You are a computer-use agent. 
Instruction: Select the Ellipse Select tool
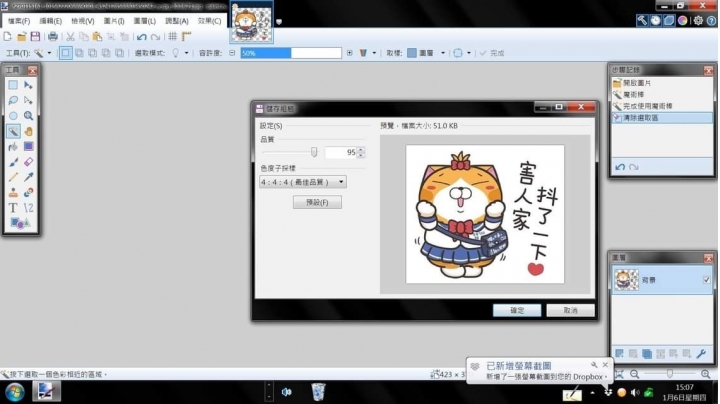13,116
